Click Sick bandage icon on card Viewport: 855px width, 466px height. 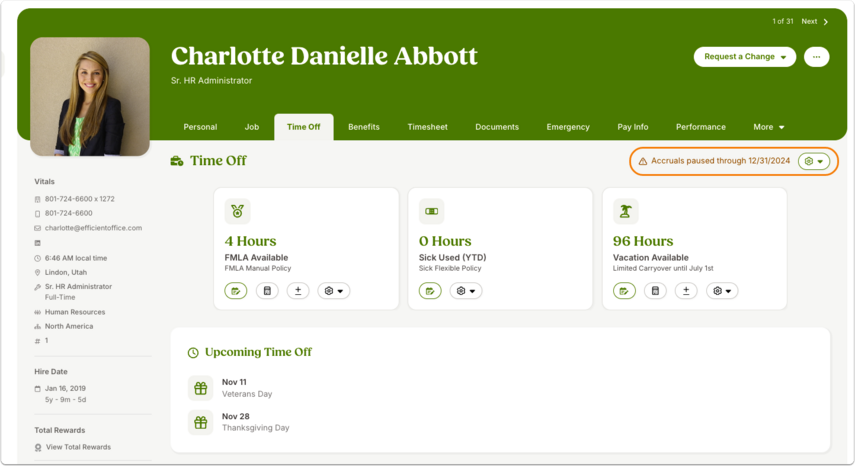click(431, 211)
